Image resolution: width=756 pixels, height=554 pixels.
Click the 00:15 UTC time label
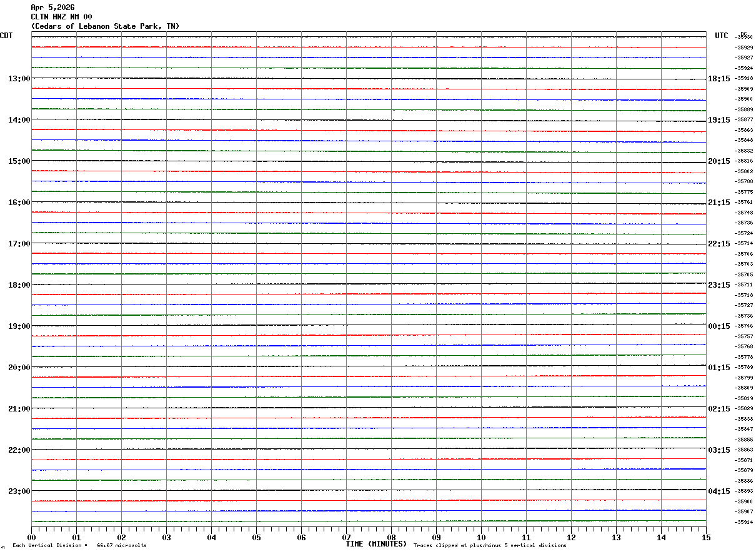[x=719, y=326]
